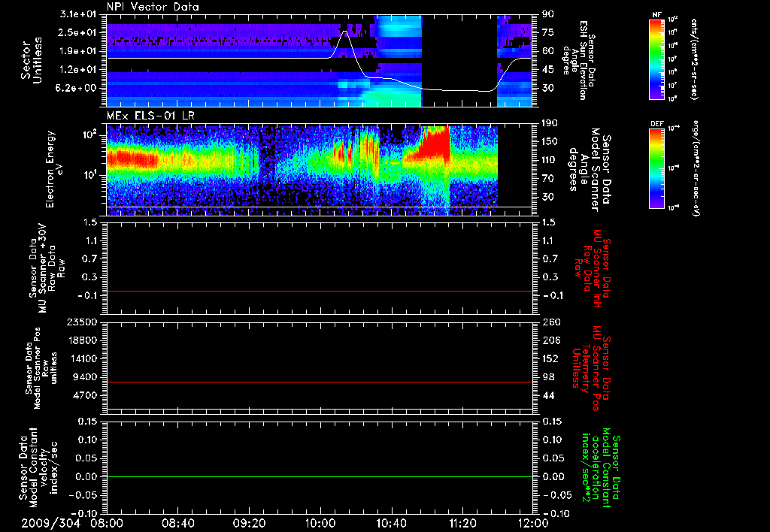Click the 'Model Scanner Angle degrees' axis title
Screen dimensions: 770x532
coord(590,170)
